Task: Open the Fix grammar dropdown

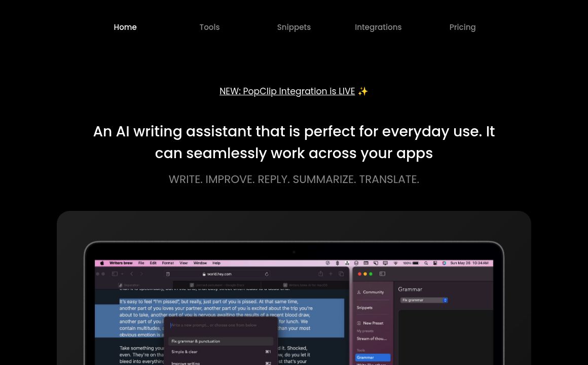Action: [x=424, y=300]
